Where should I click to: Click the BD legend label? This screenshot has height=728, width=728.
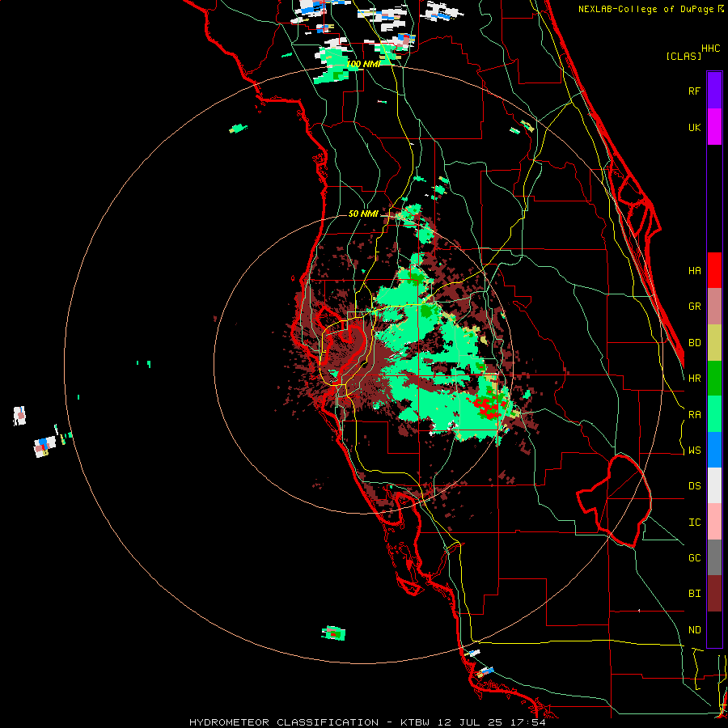coord(694,343)
